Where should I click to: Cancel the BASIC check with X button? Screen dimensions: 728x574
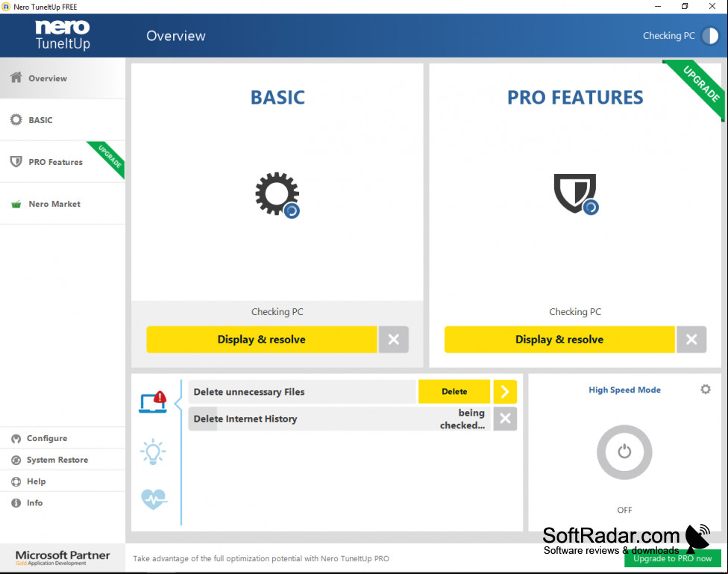pyautogui.click(x=394, y=340)
